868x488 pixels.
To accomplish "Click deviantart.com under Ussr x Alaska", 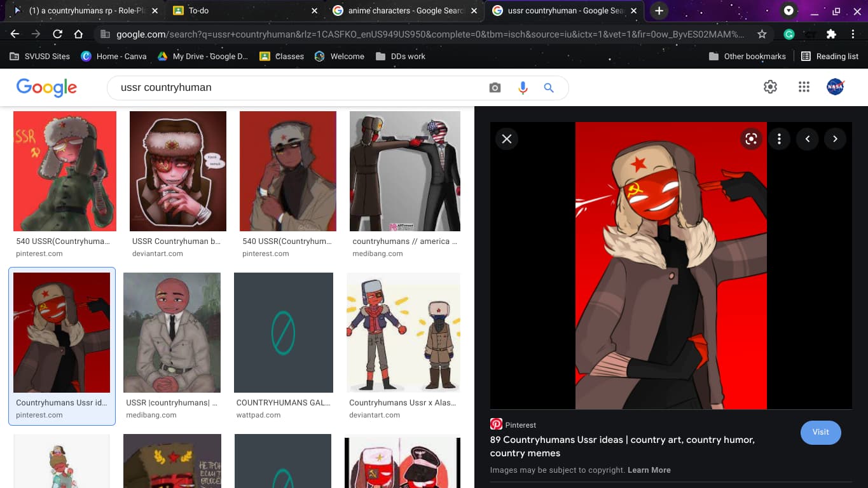I will click(x=375, y=415).
